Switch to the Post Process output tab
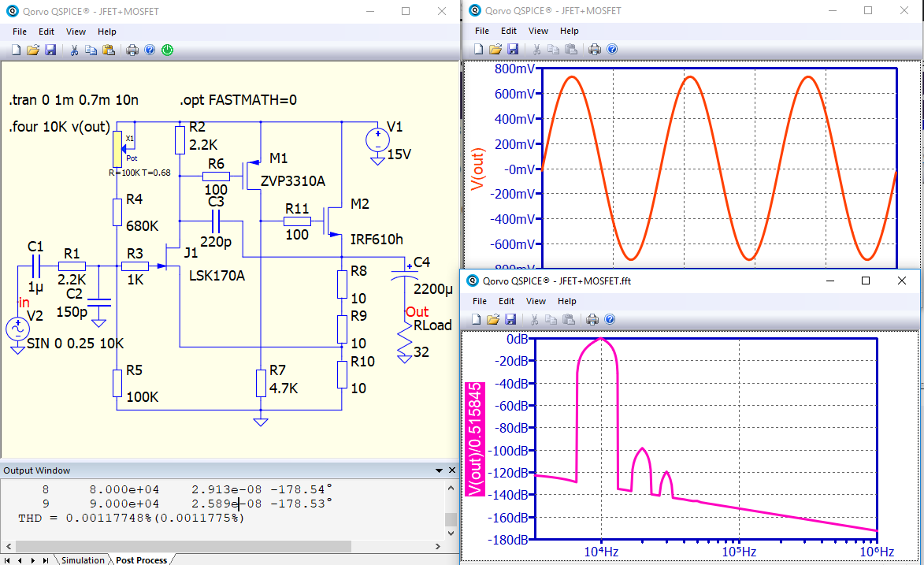 (x=142, y=559)
